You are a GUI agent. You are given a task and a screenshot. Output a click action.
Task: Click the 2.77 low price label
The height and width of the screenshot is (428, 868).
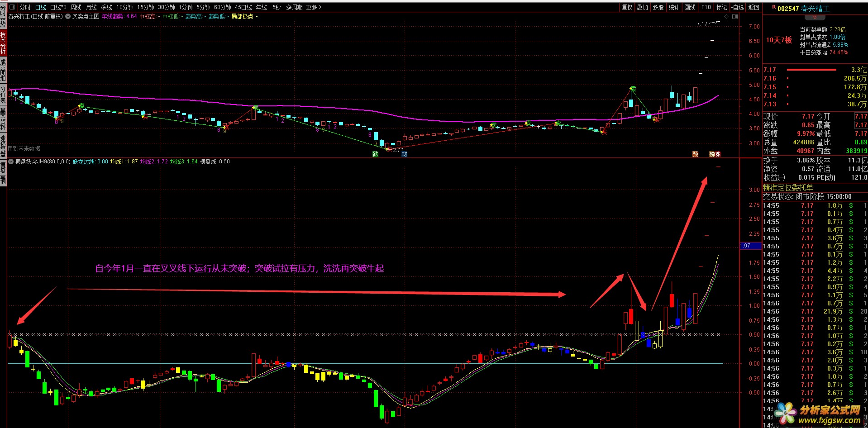(x=398, y=150)
